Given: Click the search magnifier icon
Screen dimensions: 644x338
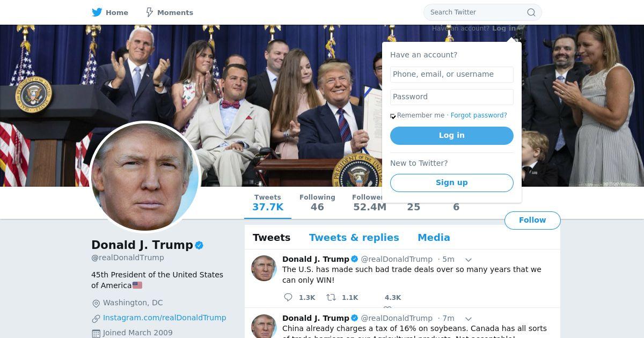Looking at the screenshot, I should [x=531, y=12].
